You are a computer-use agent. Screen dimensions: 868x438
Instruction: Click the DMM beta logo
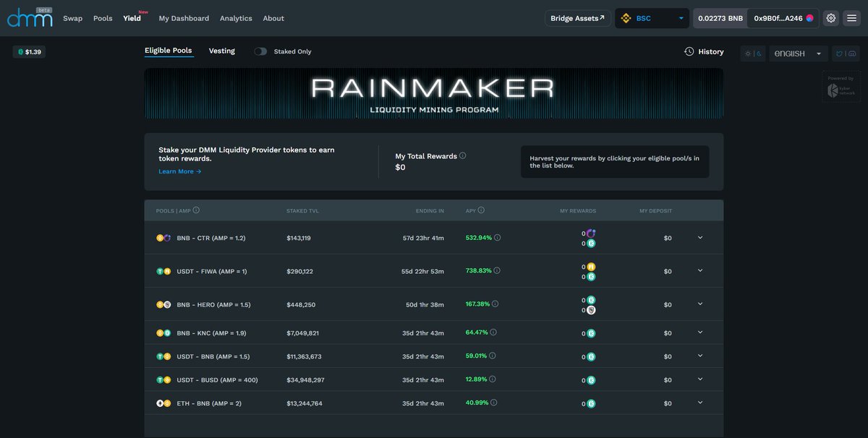[x=30, y=17]
